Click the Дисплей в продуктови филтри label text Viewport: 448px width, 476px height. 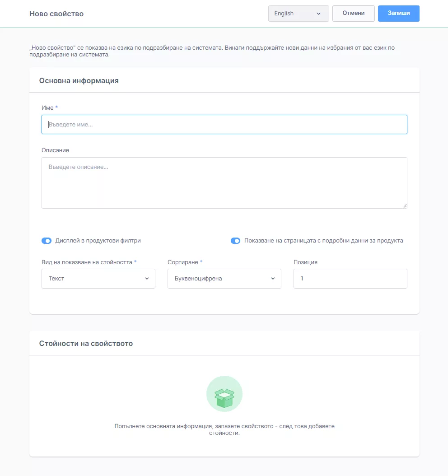click(98, 241)
